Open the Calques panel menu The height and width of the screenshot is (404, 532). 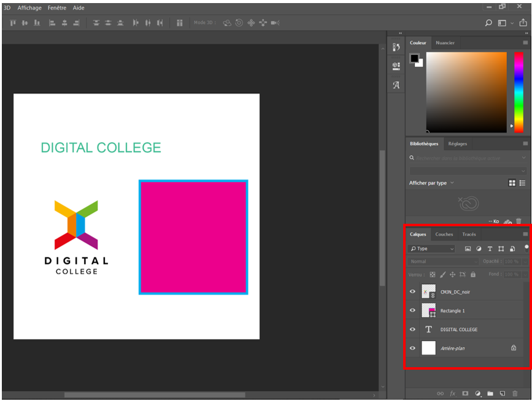tap(525, 234)
